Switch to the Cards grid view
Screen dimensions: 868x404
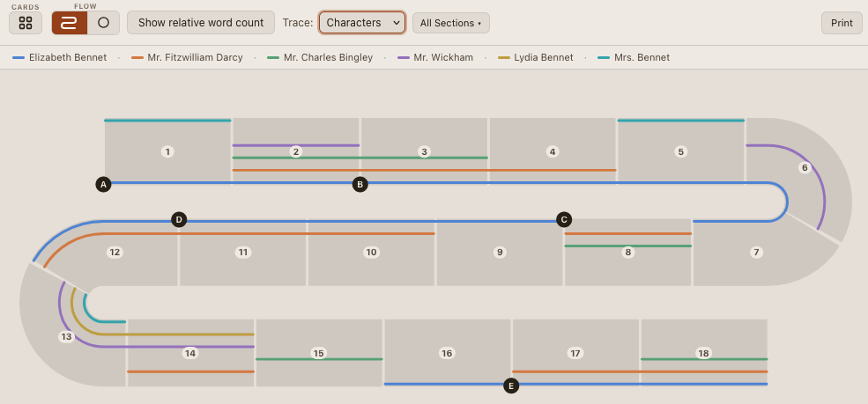[26, 23]
